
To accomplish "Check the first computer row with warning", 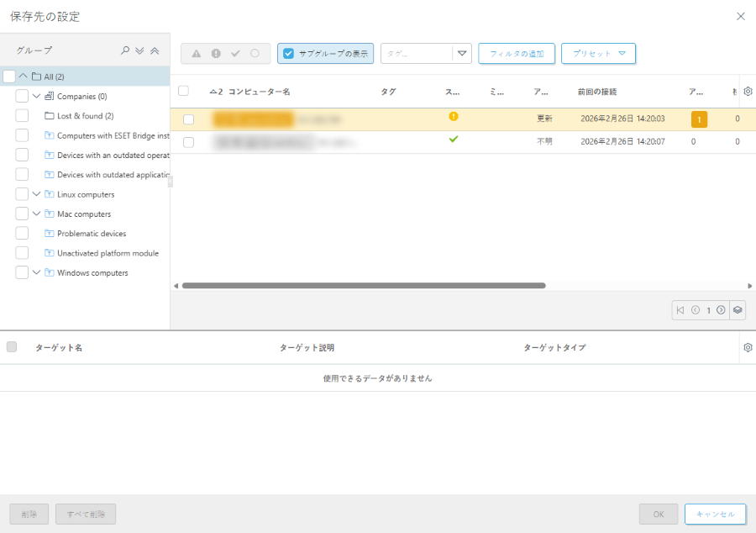I will (x=188, y=119).
